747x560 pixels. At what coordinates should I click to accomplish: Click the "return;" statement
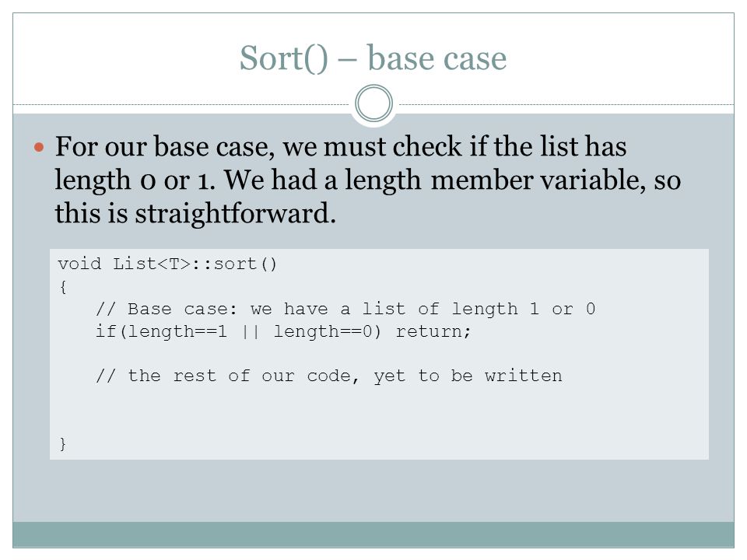pyautogui.click(x=433, y=331)
